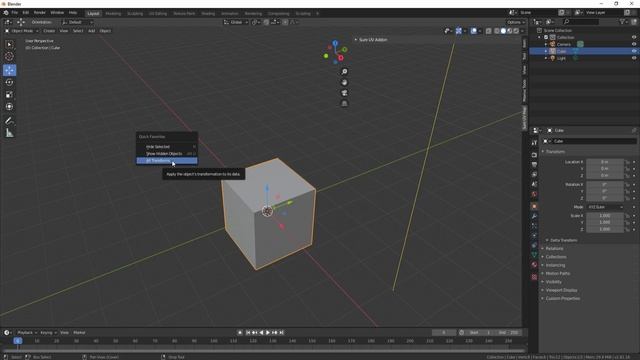Screen dimensions: 640x360
Task: Select the Rotate tool
Action: click(x=9, y=82)
